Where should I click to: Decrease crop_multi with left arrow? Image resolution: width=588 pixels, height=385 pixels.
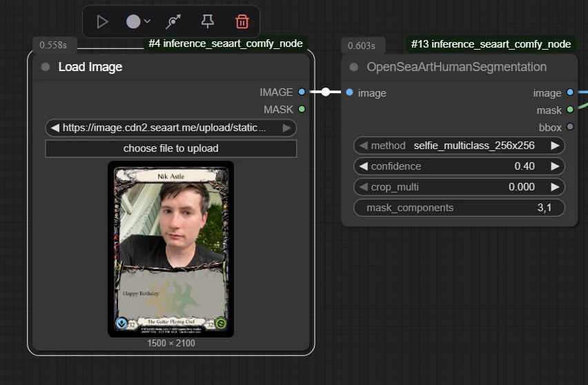[x=364, y=187]
